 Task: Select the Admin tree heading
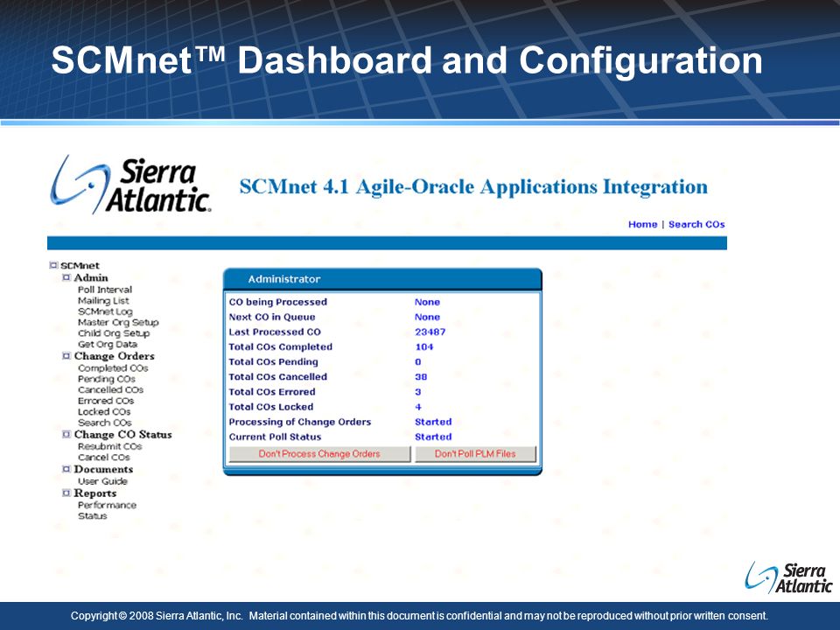[x=90, y=277]
